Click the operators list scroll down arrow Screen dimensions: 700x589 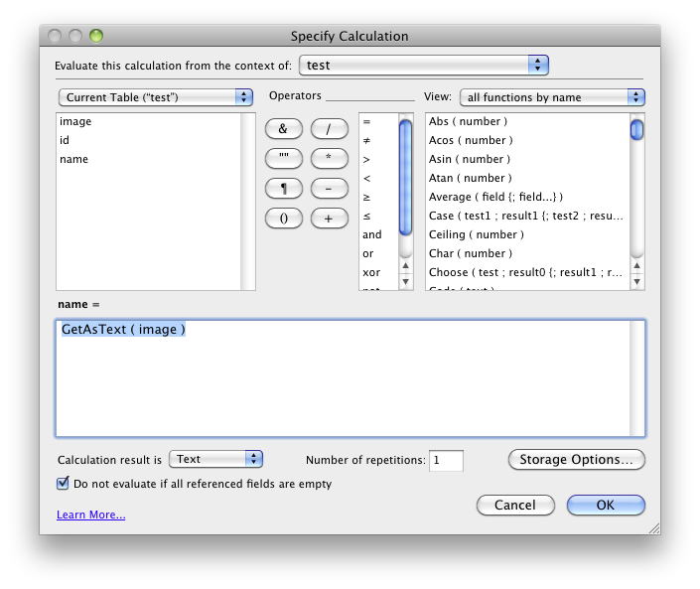point(405,282)
